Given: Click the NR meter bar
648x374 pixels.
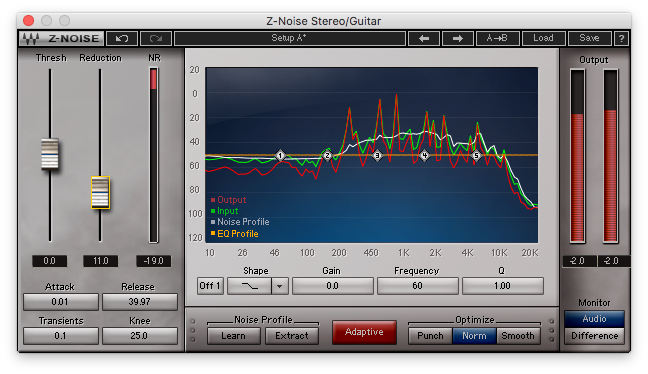Looking at the screenshot, I should tap(153, 155).
